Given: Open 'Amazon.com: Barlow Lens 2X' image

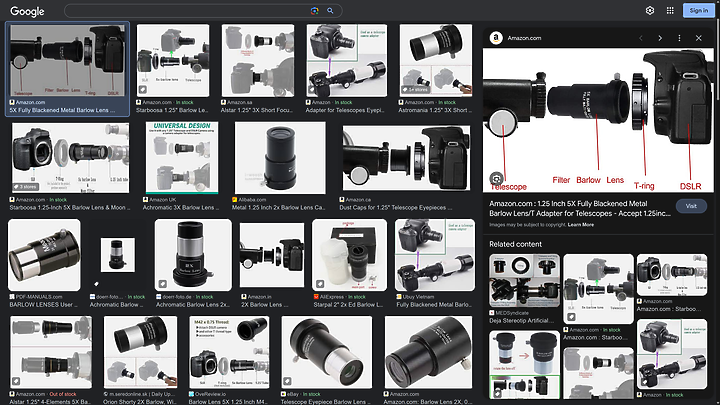Looking at the screenshot, I should click(428, 352).
